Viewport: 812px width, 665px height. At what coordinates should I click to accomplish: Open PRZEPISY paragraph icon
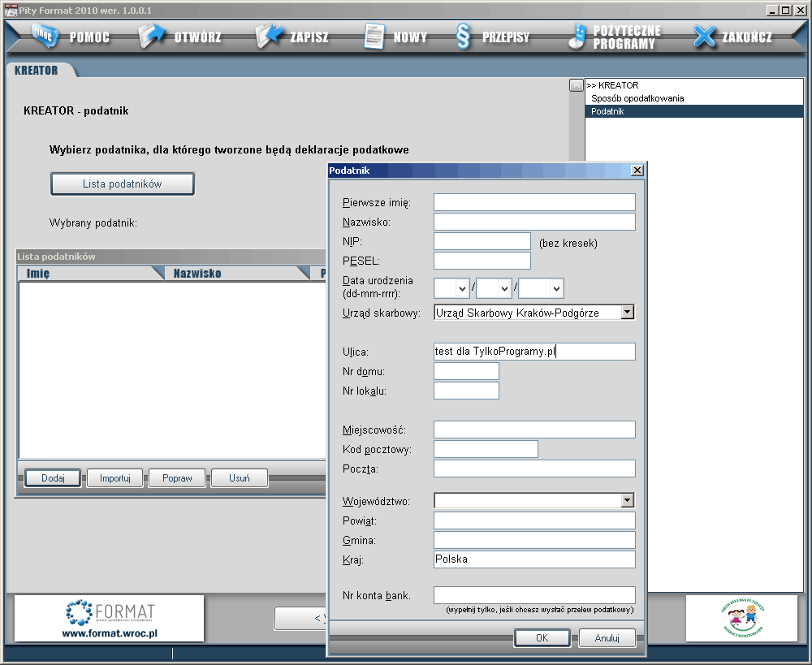(x=463, y=37)
